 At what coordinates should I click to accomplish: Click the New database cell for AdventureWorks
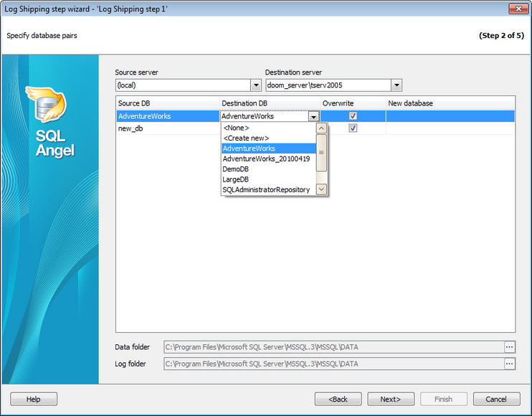(x=450, y=116)
